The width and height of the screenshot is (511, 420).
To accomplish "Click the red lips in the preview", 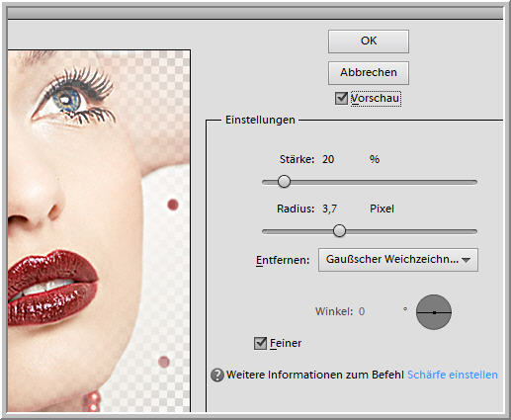I will tap(52, 288).
